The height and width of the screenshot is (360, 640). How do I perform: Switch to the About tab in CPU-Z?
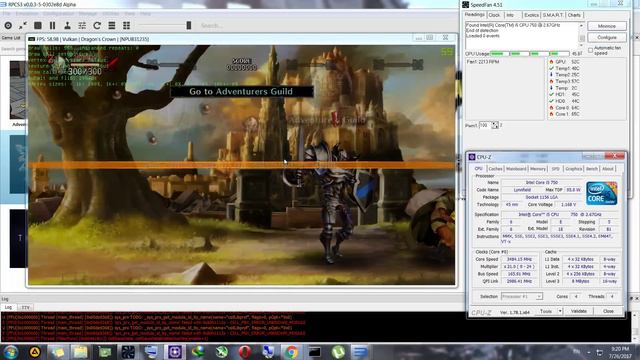(x=607, y=169)
